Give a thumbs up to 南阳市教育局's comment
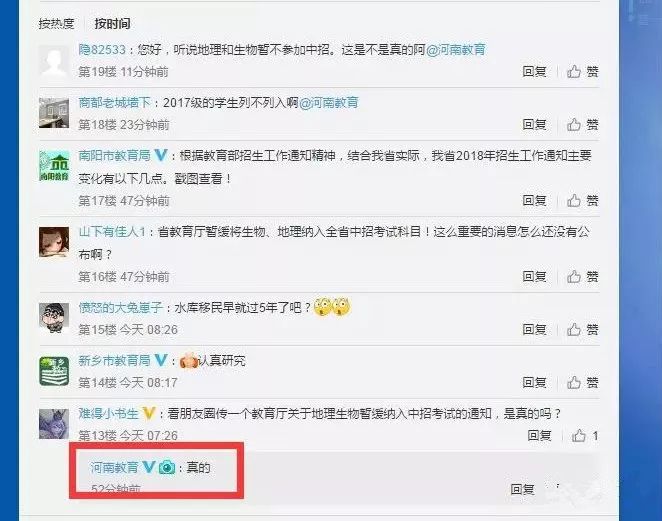Image resolution: width=662 pixels, height=521 pixels. pyautogui.click(x=582, y=200)
